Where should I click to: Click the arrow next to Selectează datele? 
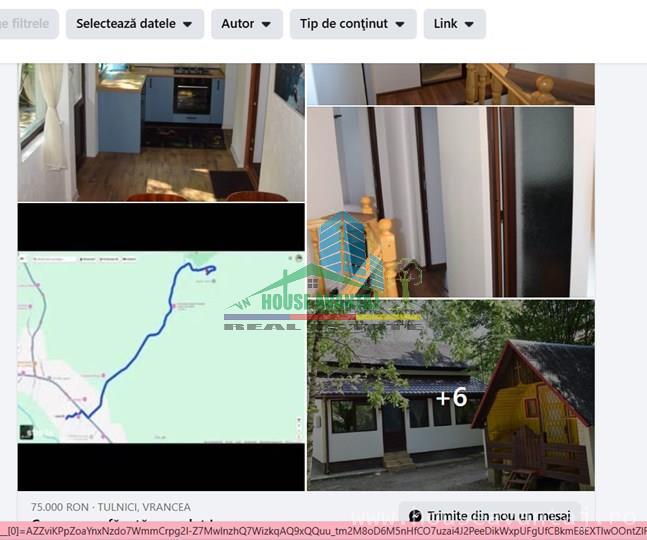(x=187, y=24)
